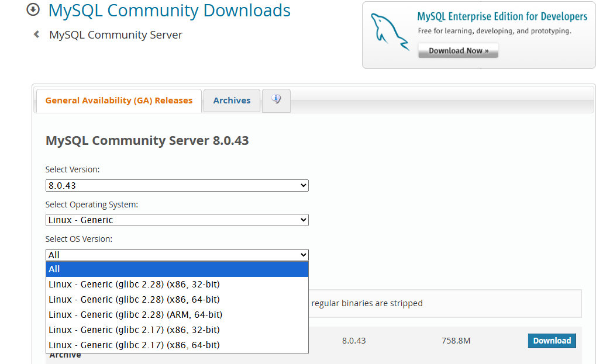The image size is (596, 364).
Task: Collapse the Select OS Version dropdown
Action: click(x=177, y=255)
